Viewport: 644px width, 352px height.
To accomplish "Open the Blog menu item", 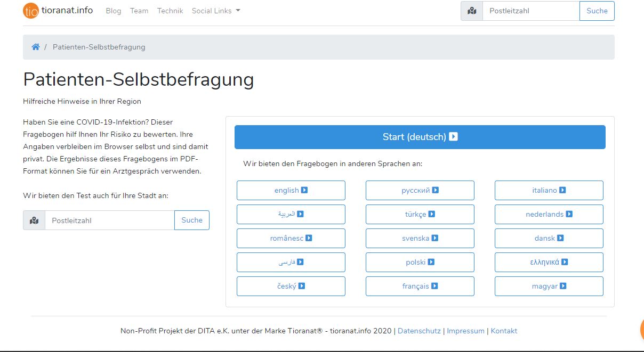I will (114, 11).
